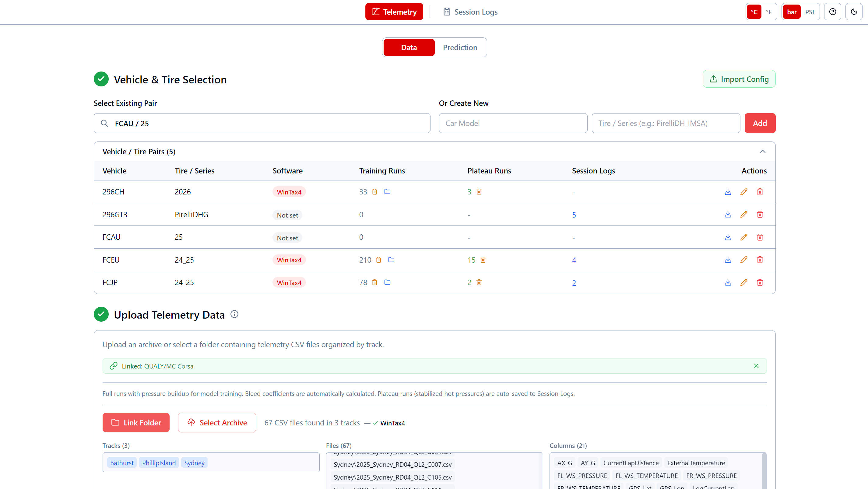This screenshot has width=868, height=489.
Task: Open the help question-mark icon
Action: pos(833,12)
